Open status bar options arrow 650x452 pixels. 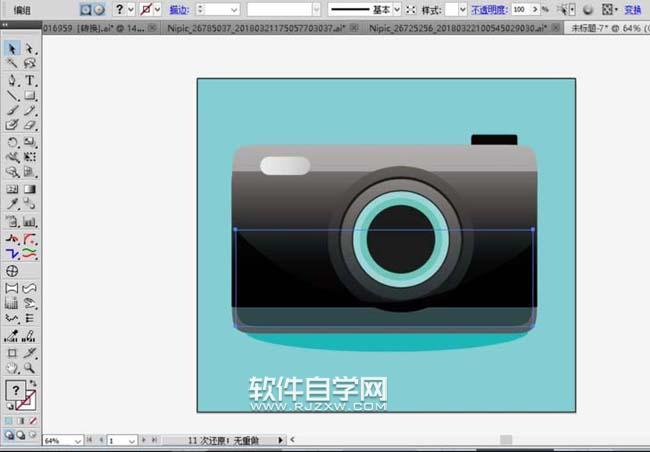pyautogui.click(x=281, y=440)
